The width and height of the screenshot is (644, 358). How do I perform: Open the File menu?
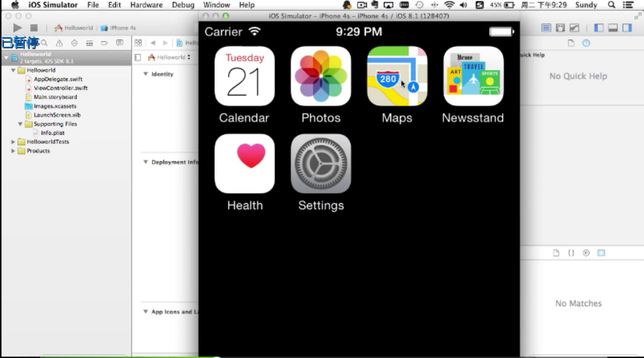[93, 5]
